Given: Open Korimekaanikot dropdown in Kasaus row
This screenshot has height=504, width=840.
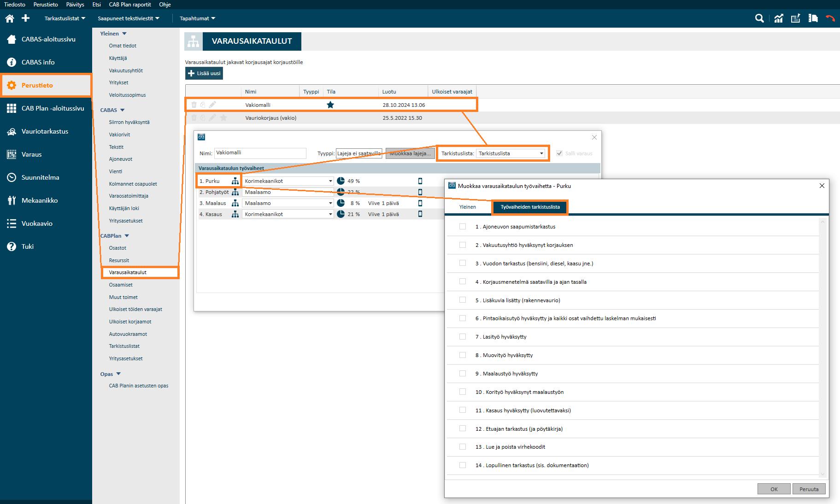Looking at the screenshot, I should pyautogui.click(x=288, y=214).
